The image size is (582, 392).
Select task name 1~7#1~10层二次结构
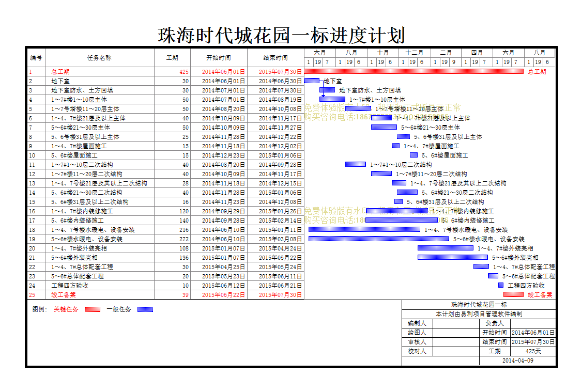[82, 165]
